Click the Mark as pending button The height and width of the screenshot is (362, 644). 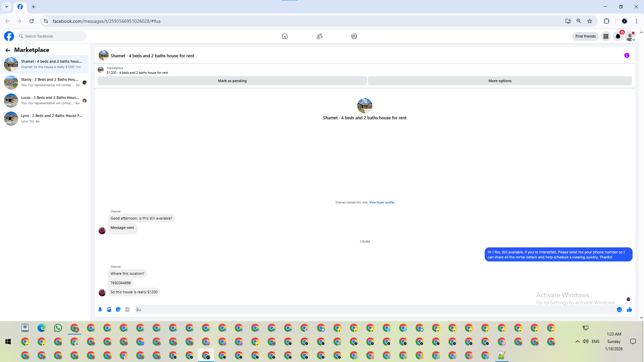tap(232, 81)
